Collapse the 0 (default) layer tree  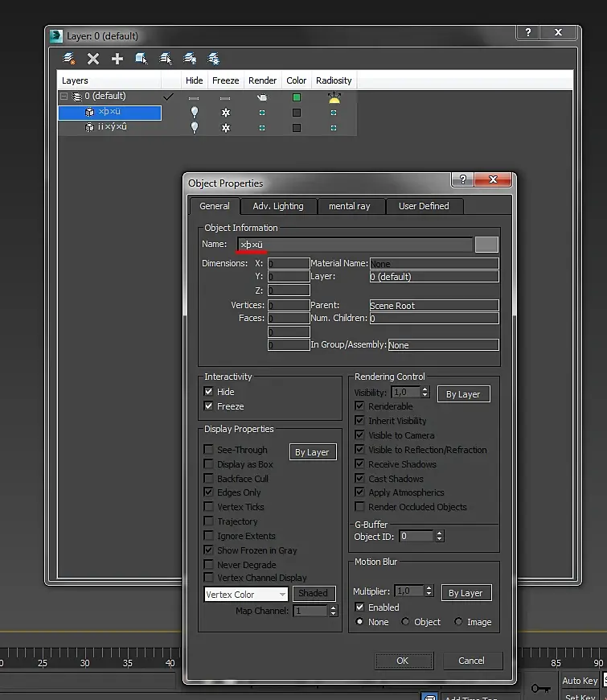click(64, 97)
